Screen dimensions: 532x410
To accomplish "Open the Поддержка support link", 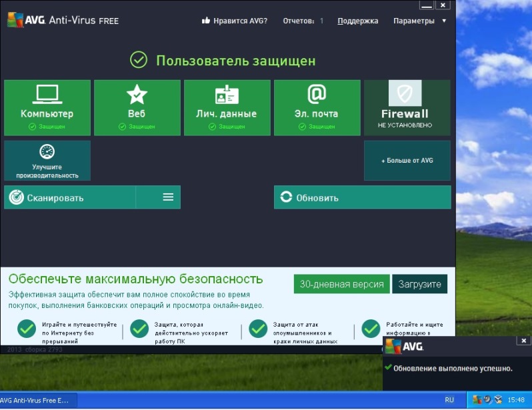I will [357, 21].
